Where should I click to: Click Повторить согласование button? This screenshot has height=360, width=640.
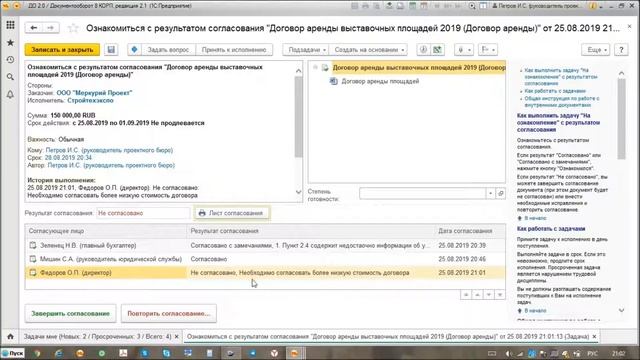point(169,313)
